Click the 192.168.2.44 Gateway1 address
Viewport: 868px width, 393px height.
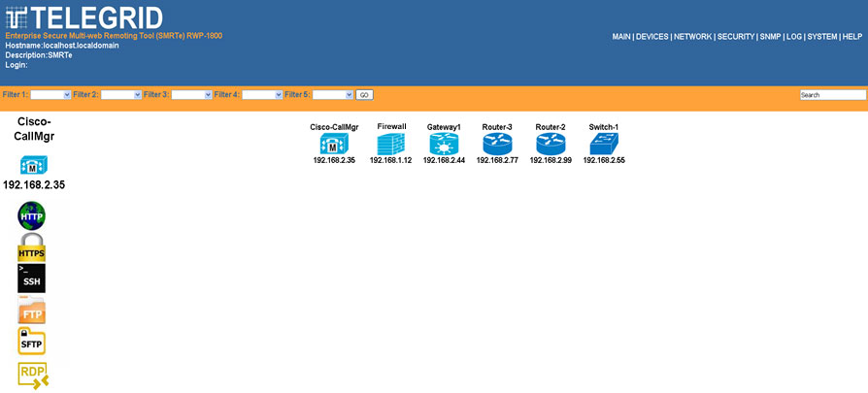pyautogui.click(x=444, y=160)
